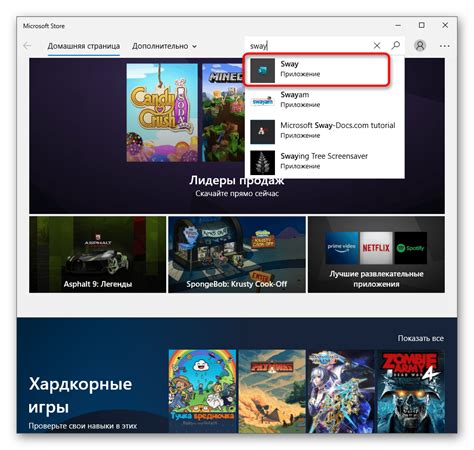Screen dimensions: 474x450
Task: Switch to the Домашняя страница tab
Action: pyautogui.click(x=84, y=46)
